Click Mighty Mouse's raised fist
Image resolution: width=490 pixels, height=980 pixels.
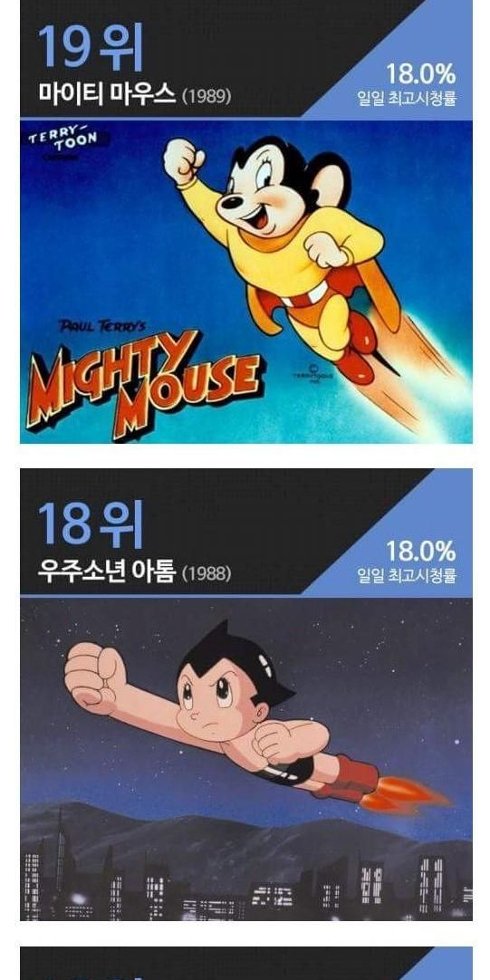[183, 160]
